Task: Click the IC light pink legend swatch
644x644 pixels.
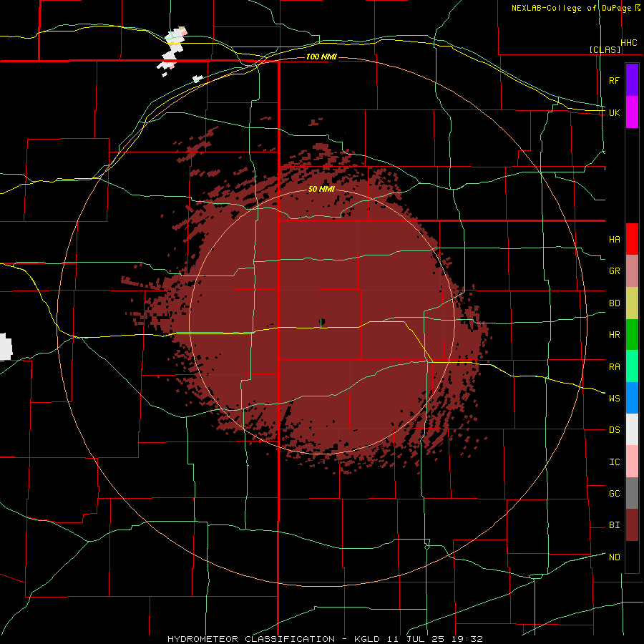Action: coord(632,462)
